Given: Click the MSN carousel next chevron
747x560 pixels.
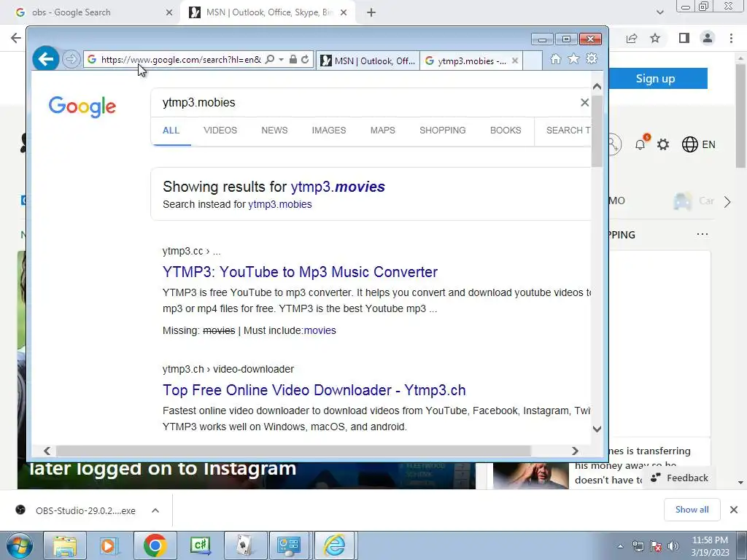Looking at the screenshot, I should coord(727,202).
